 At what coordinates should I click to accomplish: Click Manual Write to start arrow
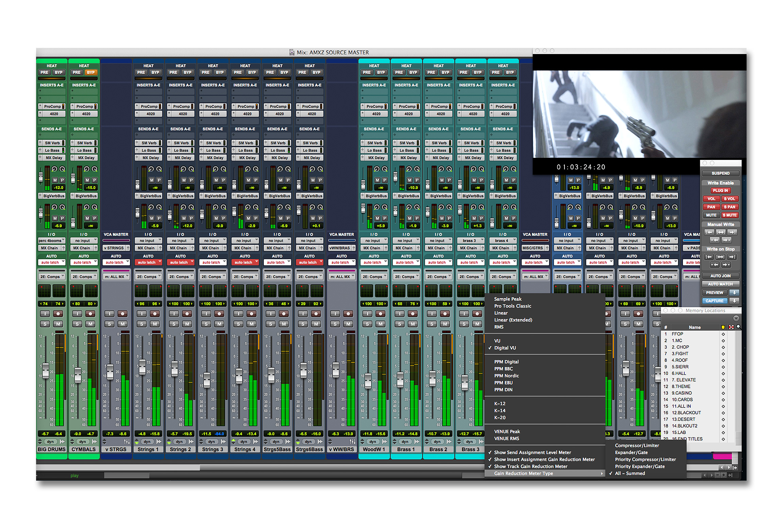click(709, 232)
